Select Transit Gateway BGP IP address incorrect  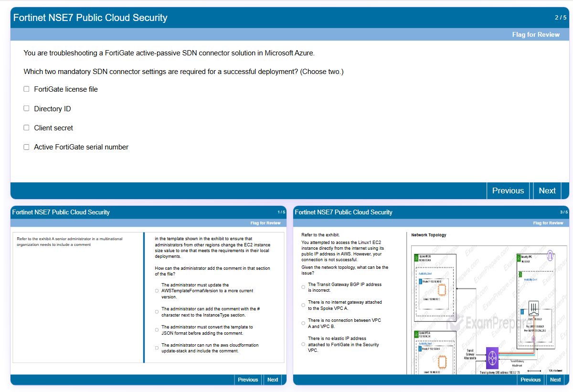point(303,287)
